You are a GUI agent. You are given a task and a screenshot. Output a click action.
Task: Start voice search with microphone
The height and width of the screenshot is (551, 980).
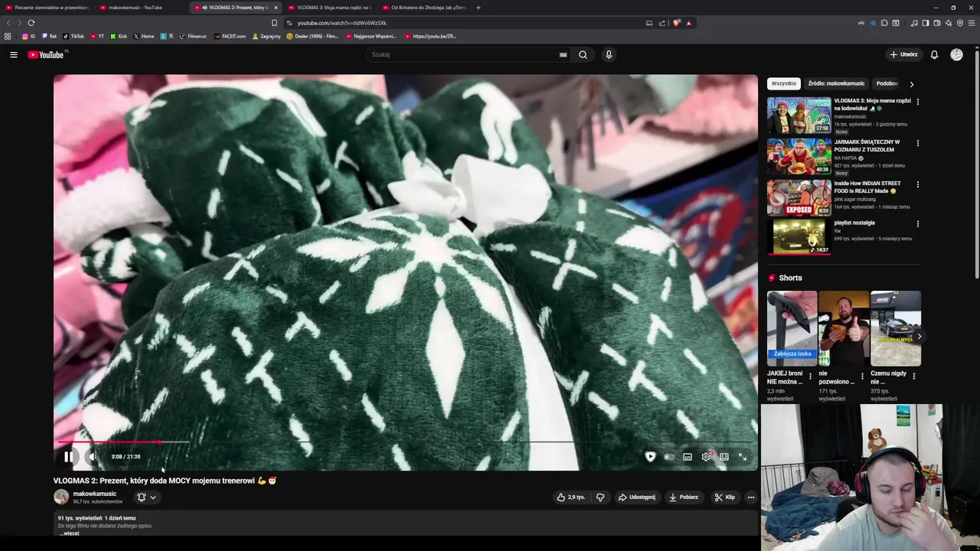[x=609, y=54]
